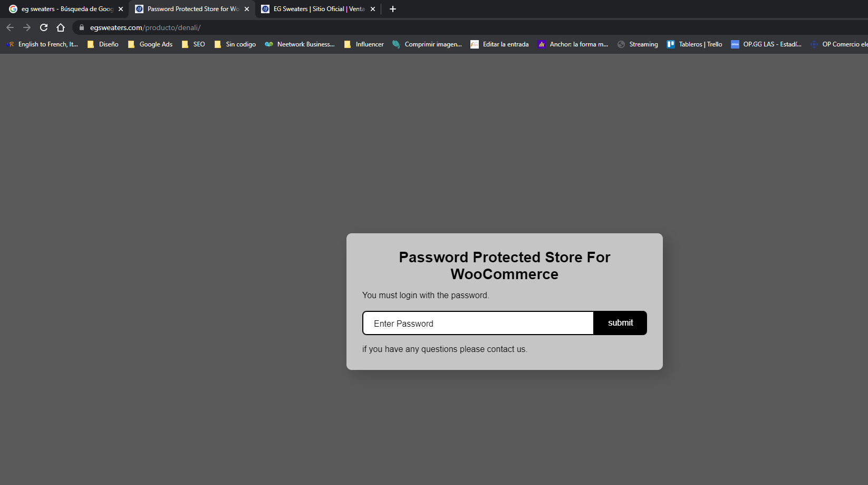Open Tableros Trello bookmark

coord(695,44)
